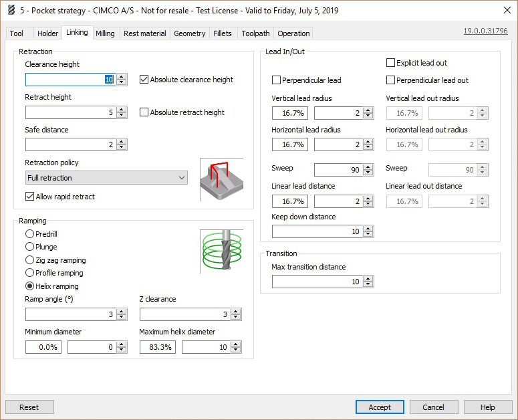Open the Toolpath tab
This screenshot has width=518, height=420.
(255, 33)
